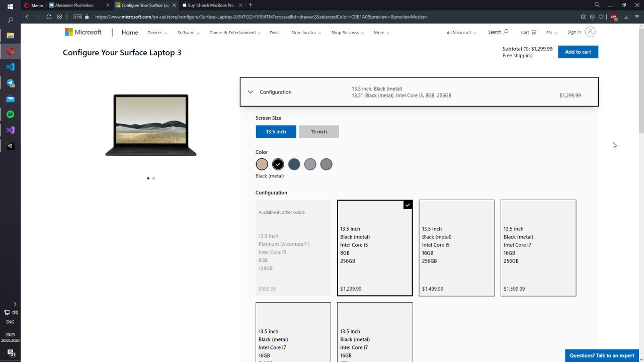Go to Microsoft Store Home link

(x=130, y=32)
